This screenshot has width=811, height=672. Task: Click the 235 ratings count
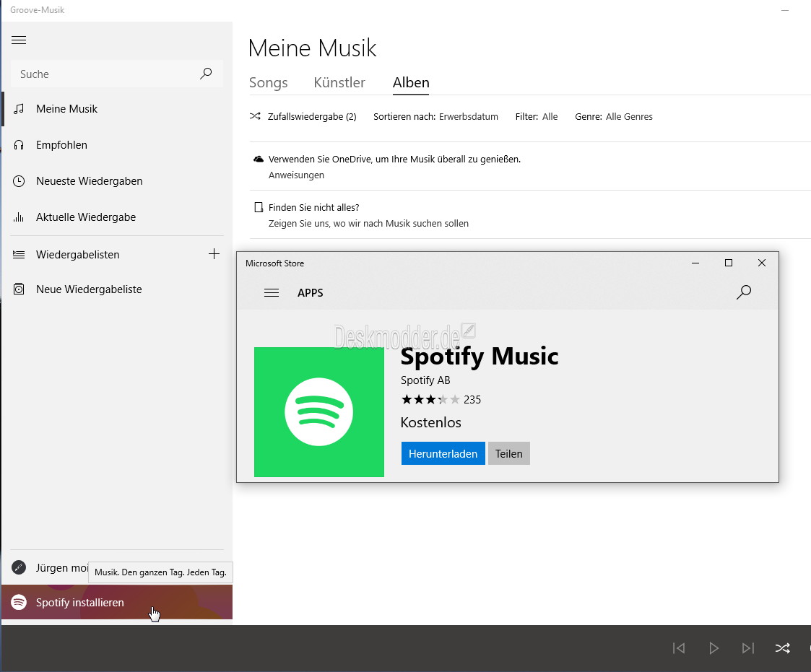pyautogui.click(x=472, y=400)
